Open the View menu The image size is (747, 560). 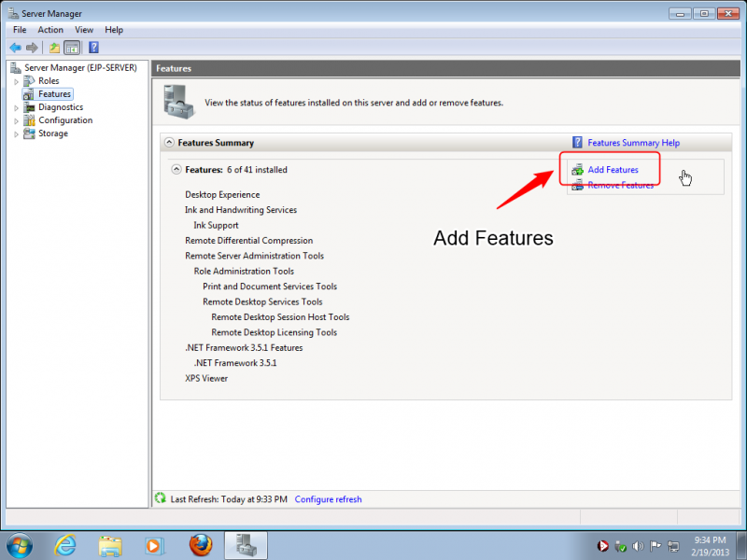point(84,30)
